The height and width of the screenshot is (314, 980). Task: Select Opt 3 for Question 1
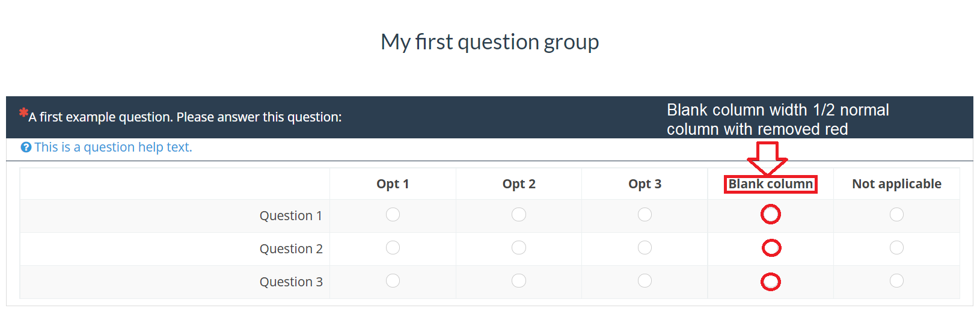tap(645, 215)
